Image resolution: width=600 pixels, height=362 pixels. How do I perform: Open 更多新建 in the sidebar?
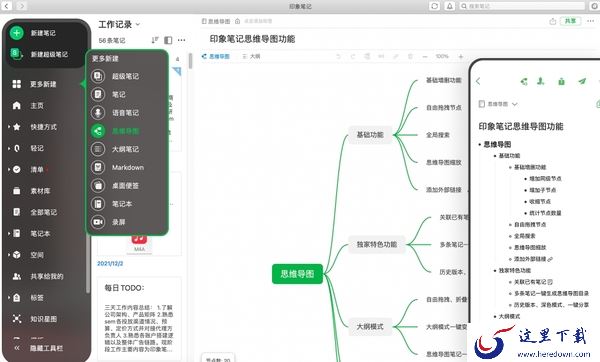(x=34, y=84)
